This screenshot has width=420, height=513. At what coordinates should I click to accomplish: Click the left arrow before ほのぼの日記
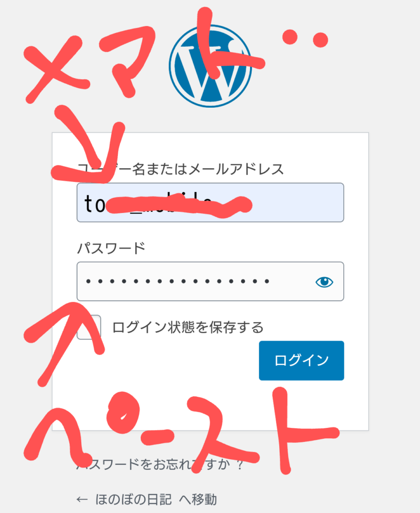[x=82, y=499]
